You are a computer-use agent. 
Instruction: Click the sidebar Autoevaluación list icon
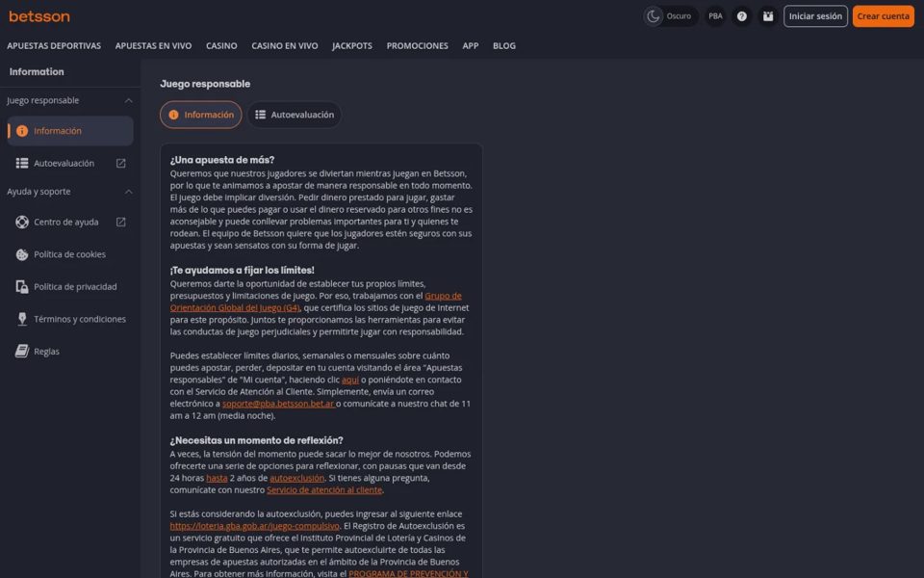click(x=22, y=164)
